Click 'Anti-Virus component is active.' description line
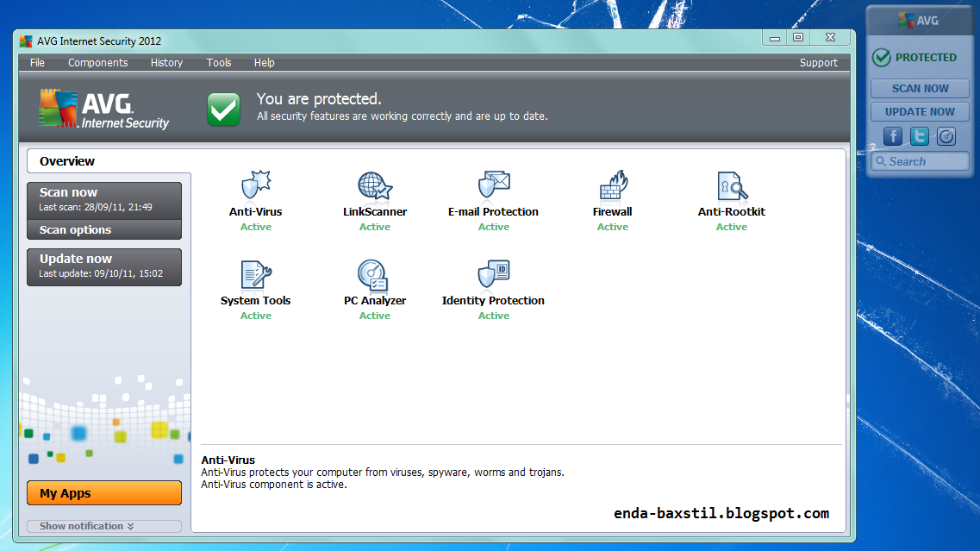The width and height of the screenshot is (980, 551). (x=274, y=484)
